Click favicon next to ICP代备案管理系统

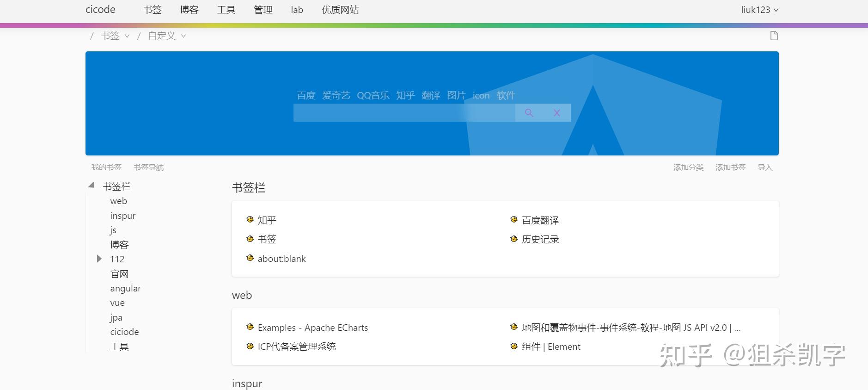click(x=250, y=346)
